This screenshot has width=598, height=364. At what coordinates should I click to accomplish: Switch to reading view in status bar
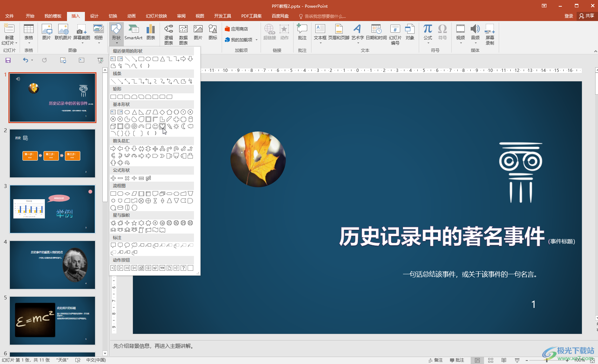pos(504,360)
